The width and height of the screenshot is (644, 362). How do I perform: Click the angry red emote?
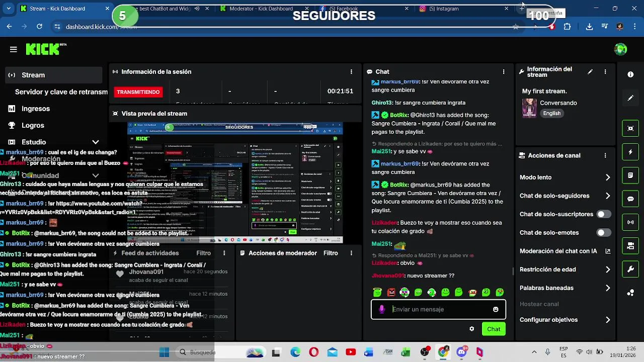(391, 292)
